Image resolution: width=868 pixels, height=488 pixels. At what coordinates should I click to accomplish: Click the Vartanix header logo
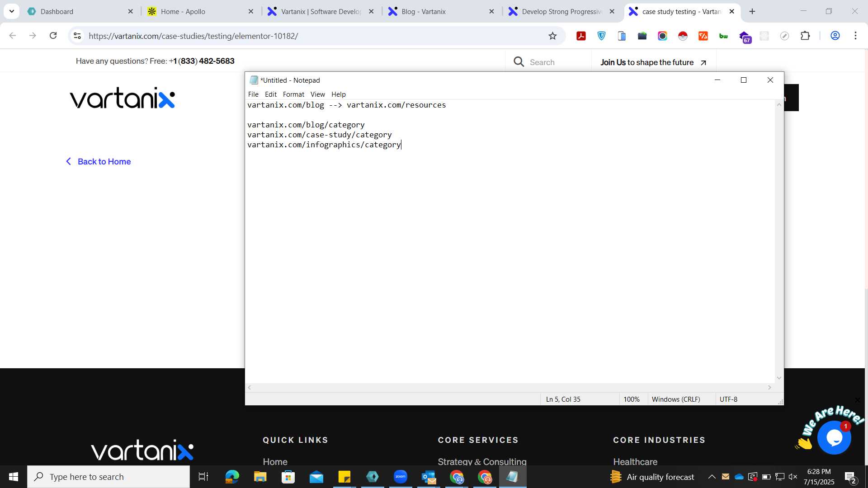tap(122, 98)
